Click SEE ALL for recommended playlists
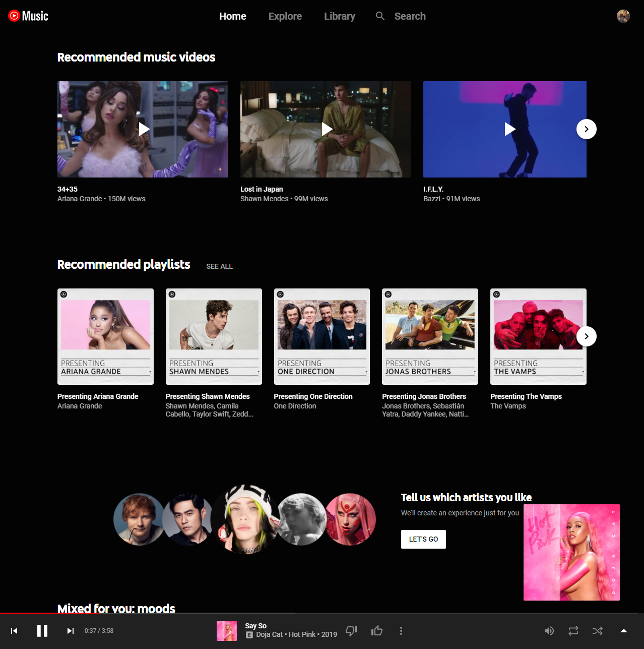The image size is (644, 649). [219, 266]
